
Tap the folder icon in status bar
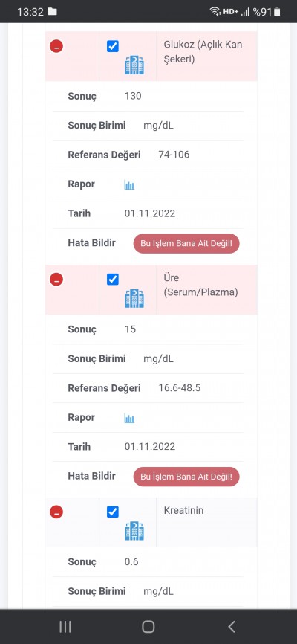[x=53, y=11]
